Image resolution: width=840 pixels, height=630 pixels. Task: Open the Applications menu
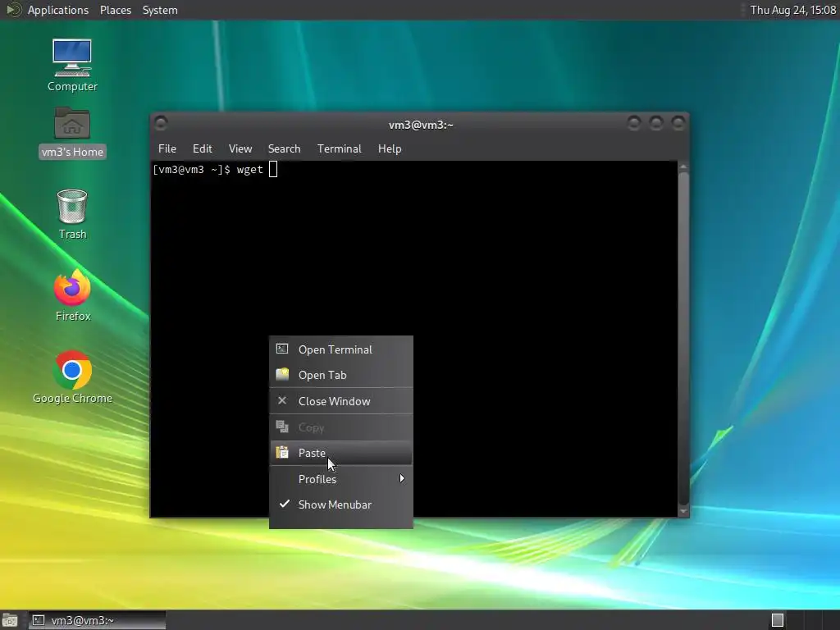point(58,10)
